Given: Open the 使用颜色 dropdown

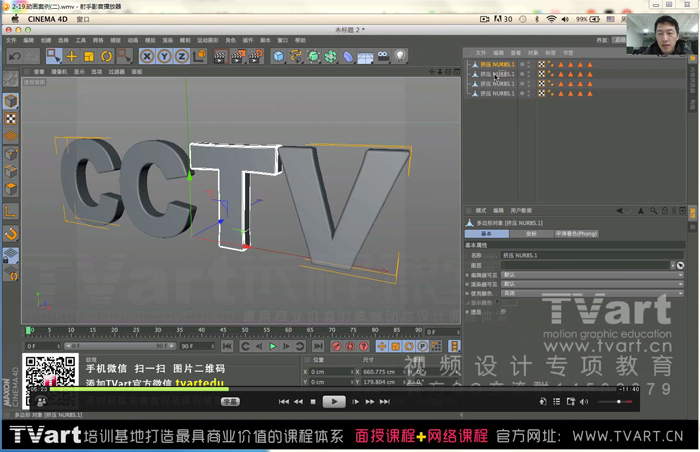Looking at the screenshot, I should pos(592,293).
